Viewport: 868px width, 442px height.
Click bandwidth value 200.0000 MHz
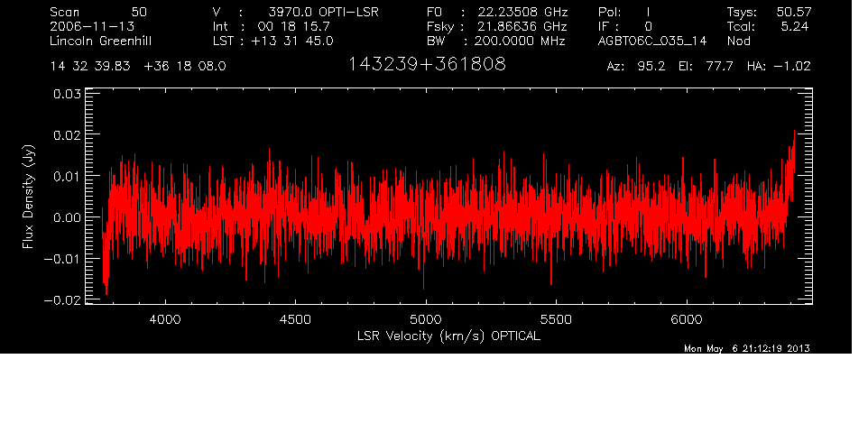[519, 41]
